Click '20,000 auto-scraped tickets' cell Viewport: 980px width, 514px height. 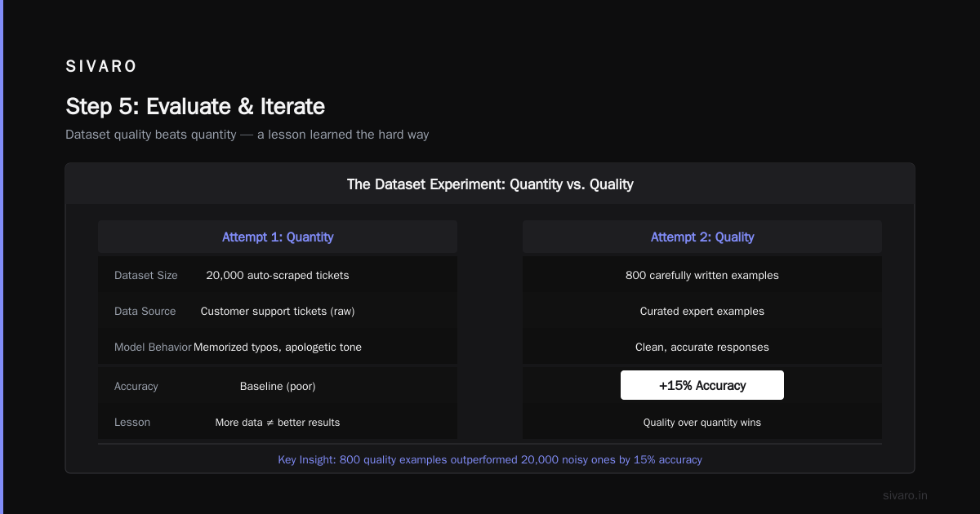pyautogui.click(x=278, y=276)
